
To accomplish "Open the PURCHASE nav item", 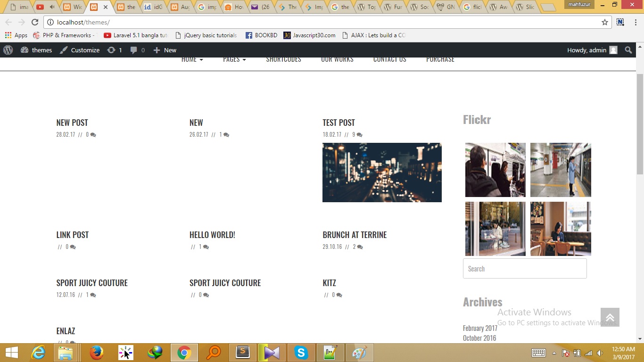I will 440,59.
